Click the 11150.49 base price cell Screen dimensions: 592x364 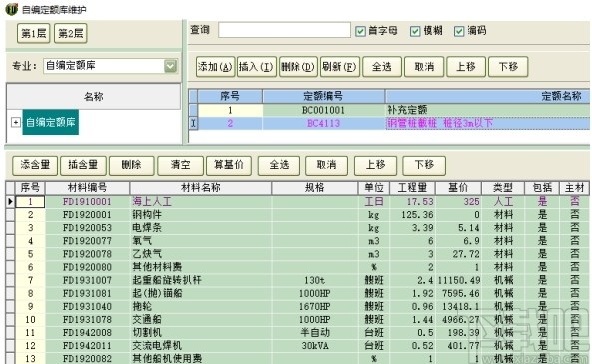click(x=458, y=280)
